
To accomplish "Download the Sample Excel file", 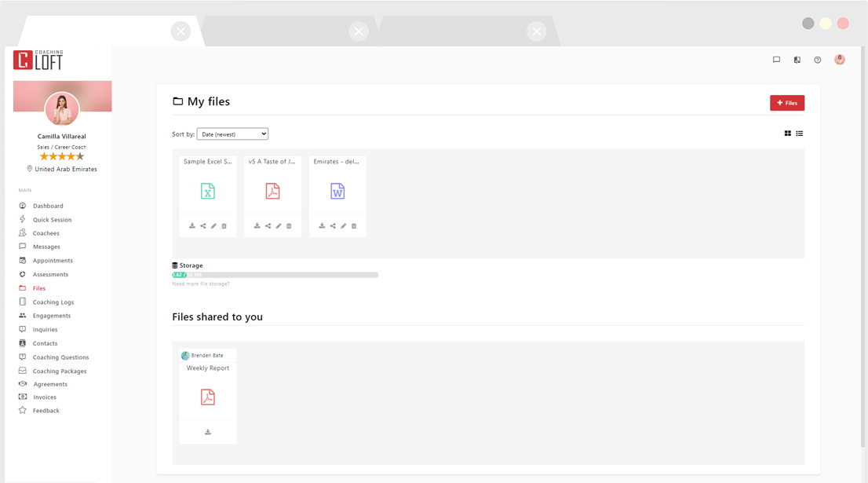I will tap(192, 226).
